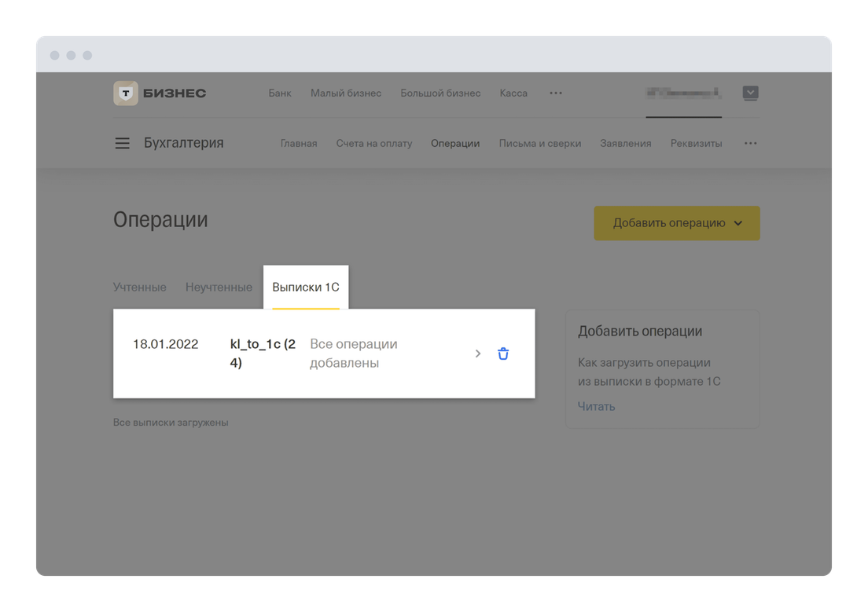Expand the statement row with chevron arrow
Image resolution: width=868 pixels, height=612 pixels.
tap(477, 354)
